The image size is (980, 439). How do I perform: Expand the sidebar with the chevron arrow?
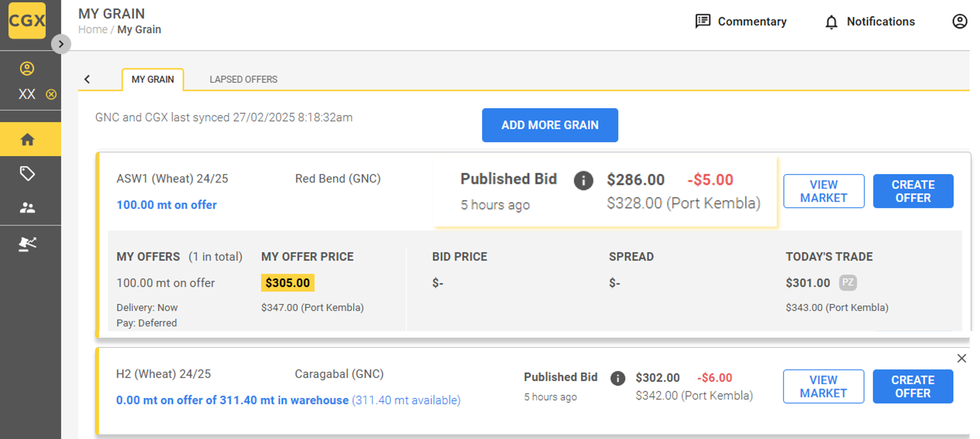coord(61,44)
